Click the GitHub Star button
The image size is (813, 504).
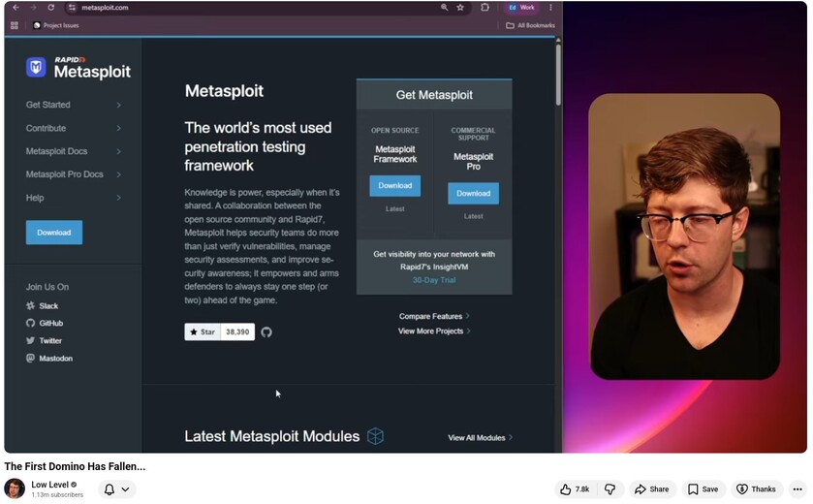(203, 331)
